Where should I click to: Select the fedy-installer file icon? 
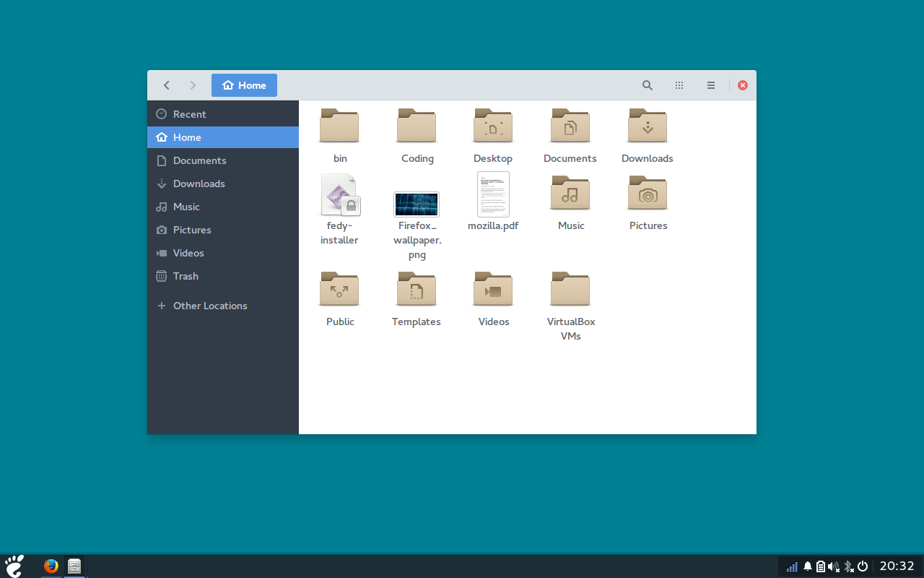coord(340,194)
